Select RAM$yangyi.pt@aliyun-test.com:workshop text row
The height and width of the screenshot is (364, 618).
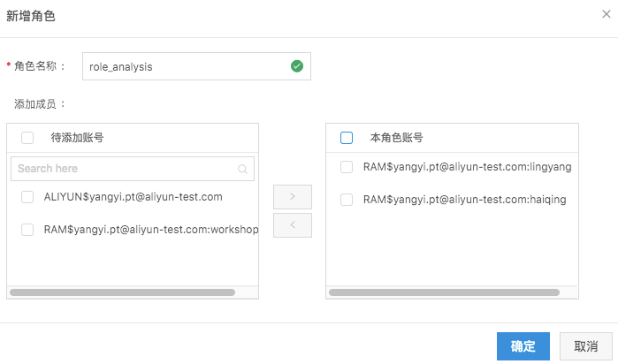pyautogui.click(x=151, y=230)
